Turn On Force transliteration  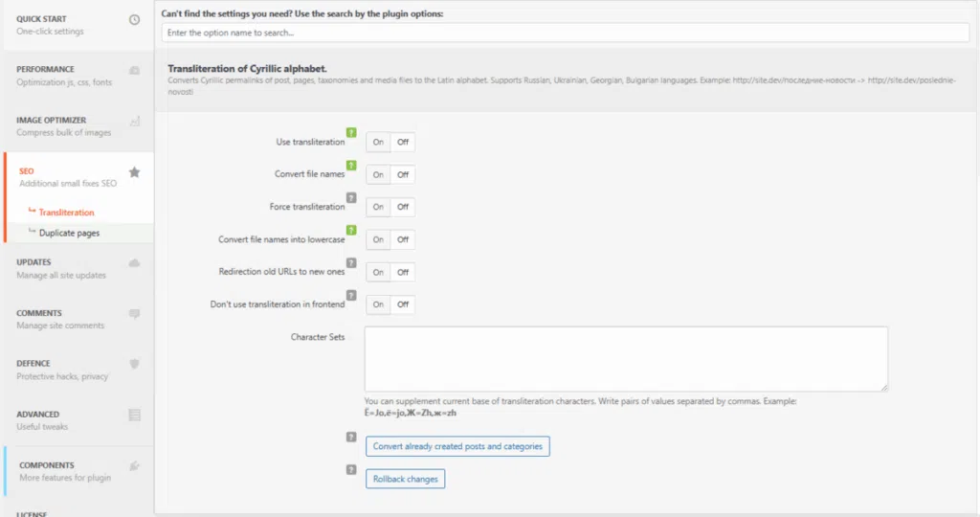[378, 208]
